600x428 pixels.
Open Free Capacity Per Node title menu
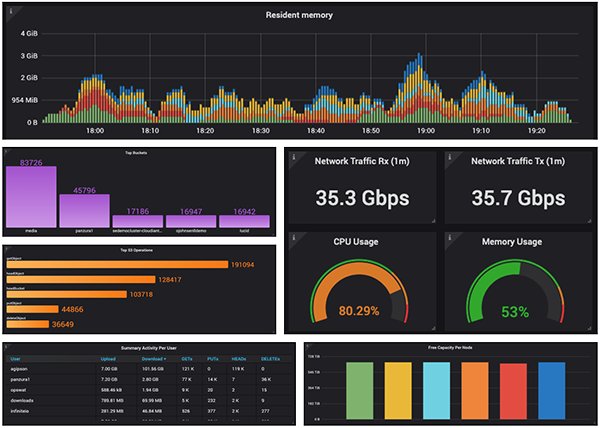450,348
